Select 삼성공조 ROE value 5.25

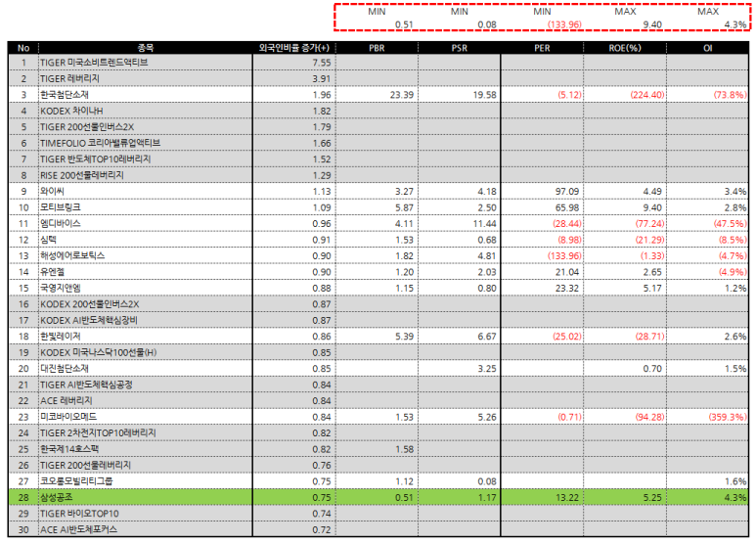652,497
